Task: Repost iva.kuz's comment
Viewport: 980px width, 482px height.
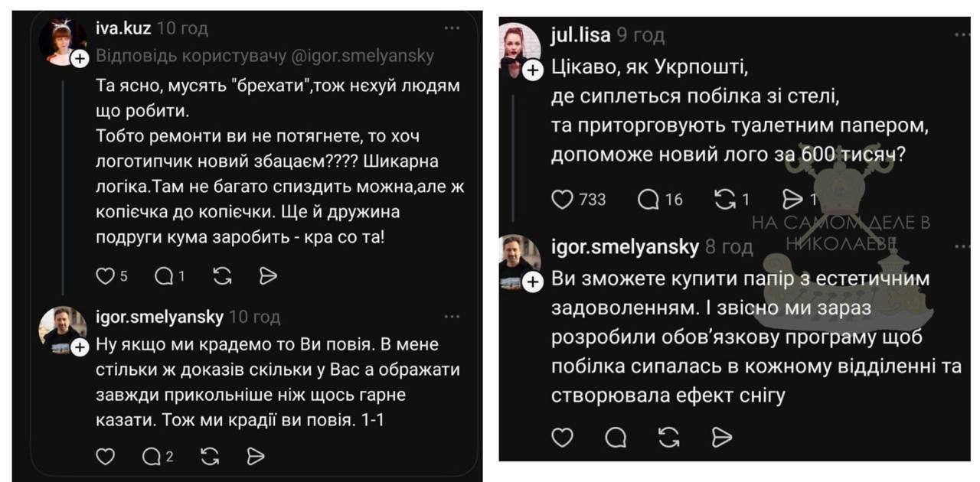Action: [x=222, y=276]
